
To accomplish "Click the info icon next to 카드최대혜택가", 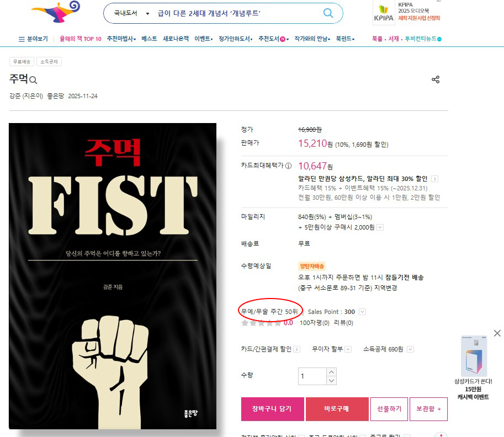I will click(x=288, y=166).
